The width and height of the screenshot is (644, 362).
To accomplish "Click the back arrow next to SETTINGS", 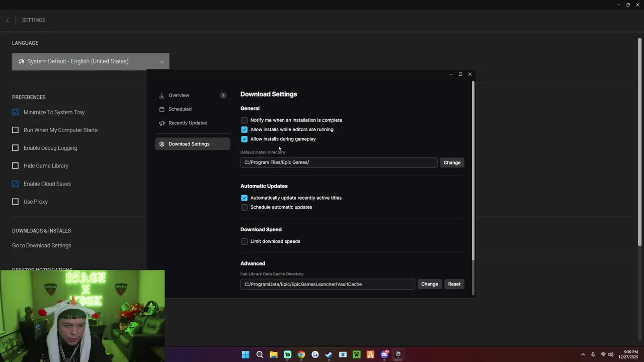I will [x=8, y=20].
